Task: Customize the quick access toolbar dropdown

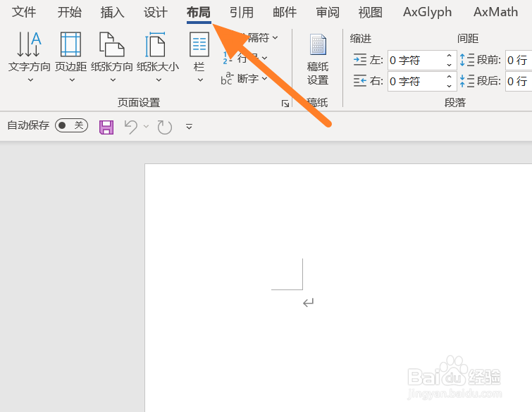Action: (189, 127)
